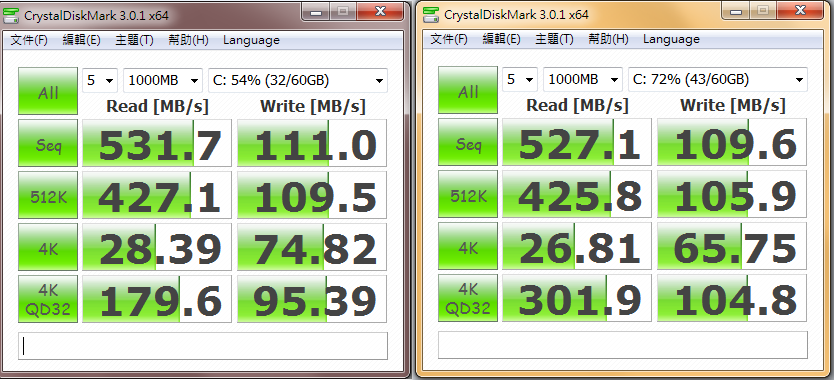834x380 pixels.
Task: Open the 文件(F) menu in left window
Action: tap(29, 40)
